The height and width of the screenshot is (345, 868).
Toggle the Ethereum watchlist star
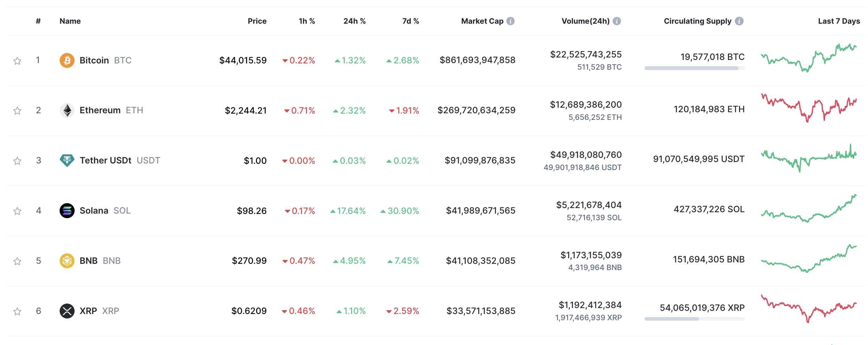click(17, 111)
